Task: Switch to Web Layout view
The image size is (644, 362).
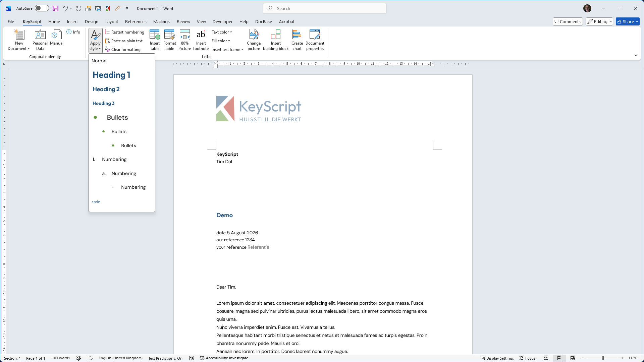Action: tap(573, 358)
